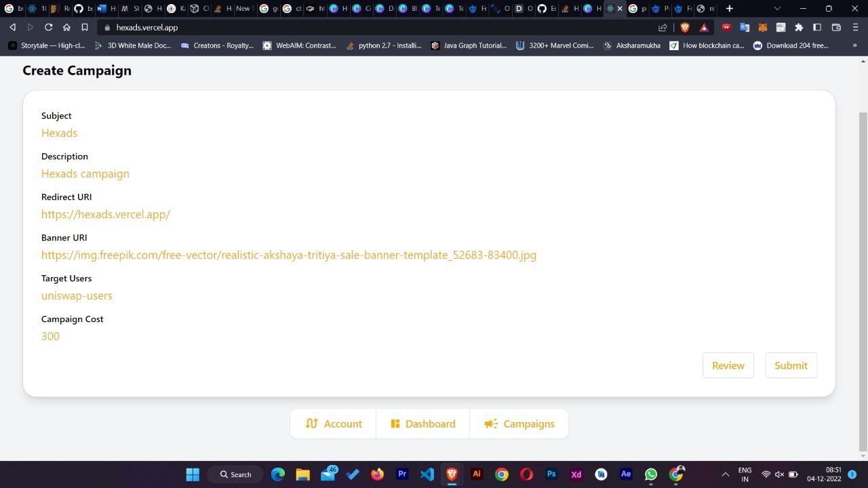Image resolution: width=868 pixels, height=488 pixels.
Task: Open Premiere Pro from taskbar
Action: tap(402, 474)
